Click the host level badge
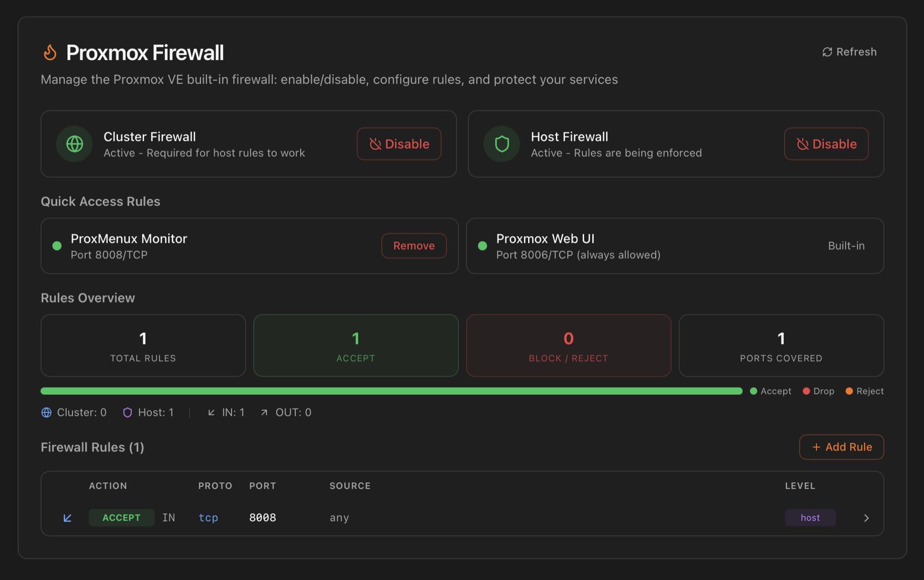 810,518
